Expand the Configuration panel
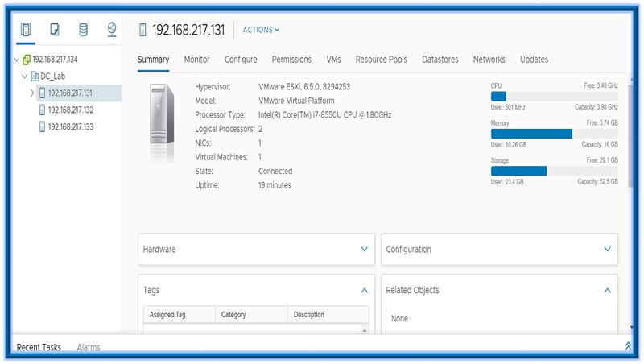 (607, 250)
